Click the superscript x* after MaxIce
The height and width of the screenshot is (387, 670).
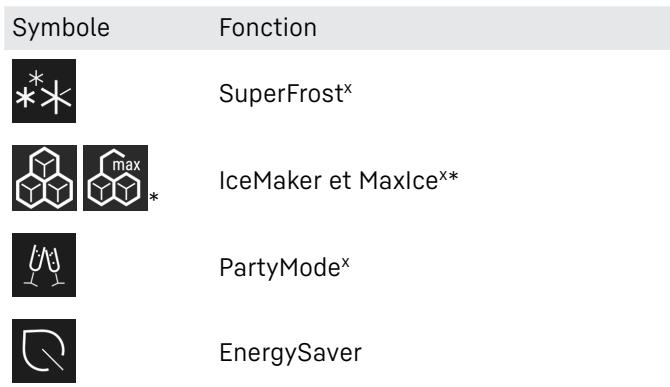click(449, 176)
